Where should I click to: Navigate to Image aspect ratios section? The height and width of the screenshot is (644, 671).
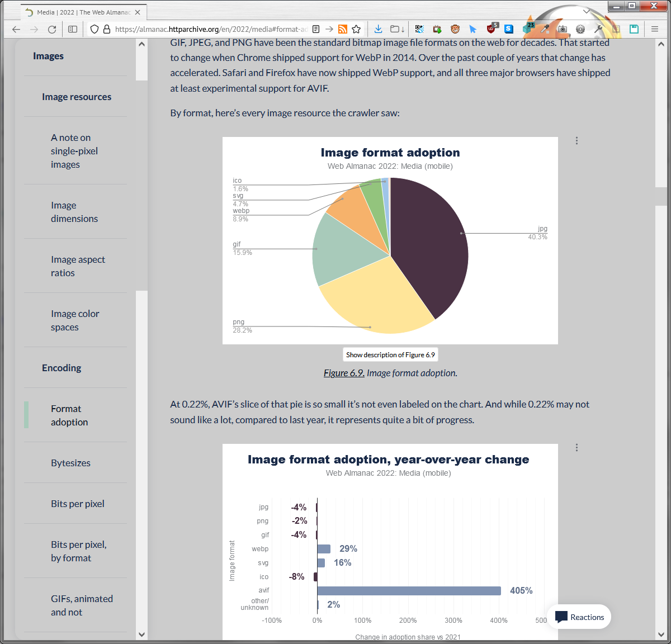click(x=78, y=266)
